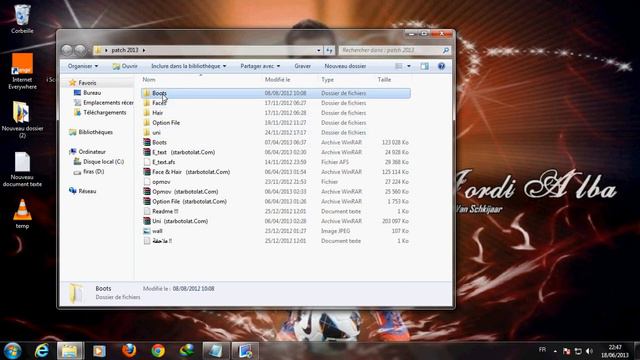This screenshot has height=360, width=640.
Task: Toggle the preview pane button
Action: [x=424, y=66]
